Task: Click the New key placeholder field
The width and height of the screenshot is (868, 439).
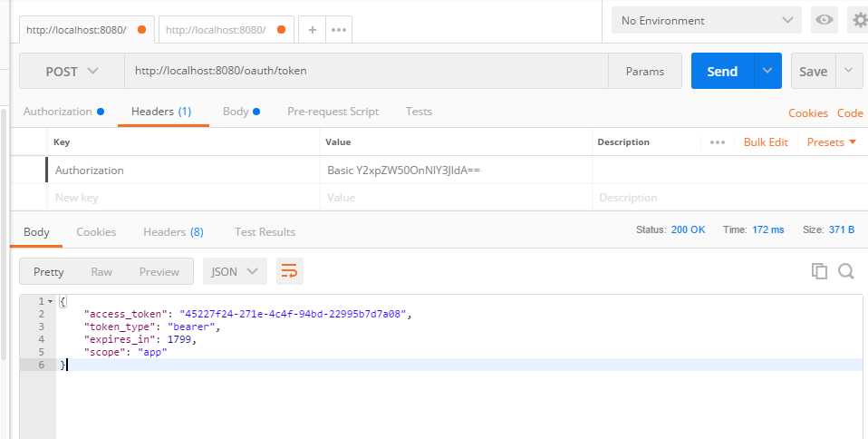Action: tap(183, 198)
